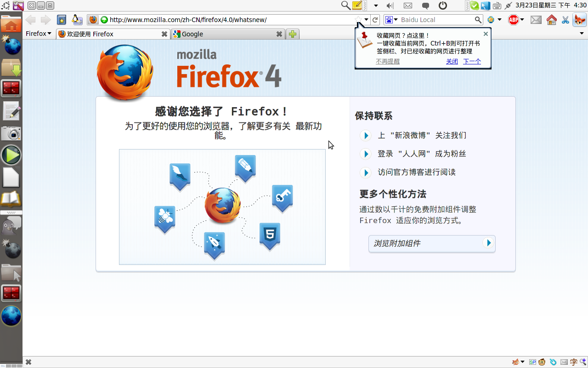588x368 pixels.
Task: Click the SP status bar icon
Action: click(533, 362)
